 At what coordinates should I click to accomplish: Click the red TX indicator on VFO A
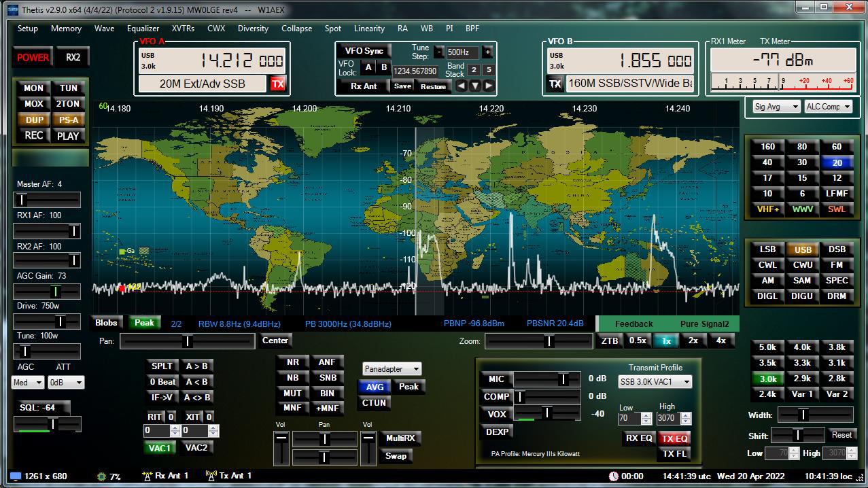tap(277, 84)
